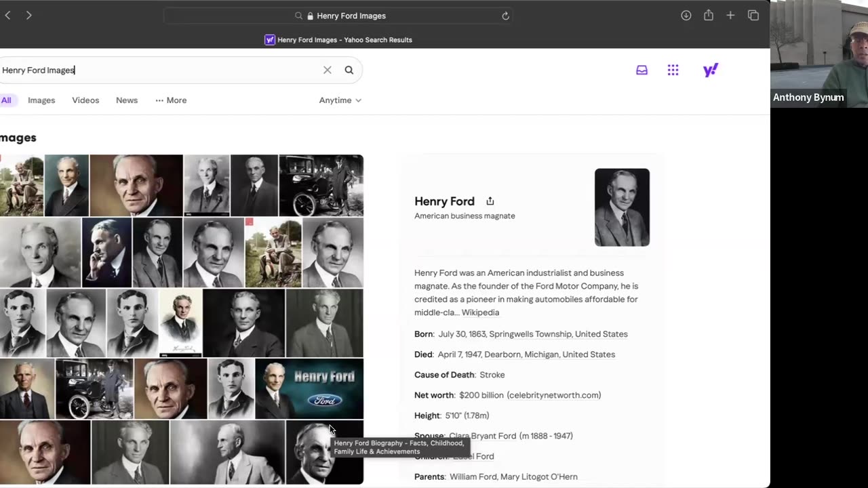Screen dimensions: 868x488
Task: Click the Safari share icon
Action: coord(709,15)
